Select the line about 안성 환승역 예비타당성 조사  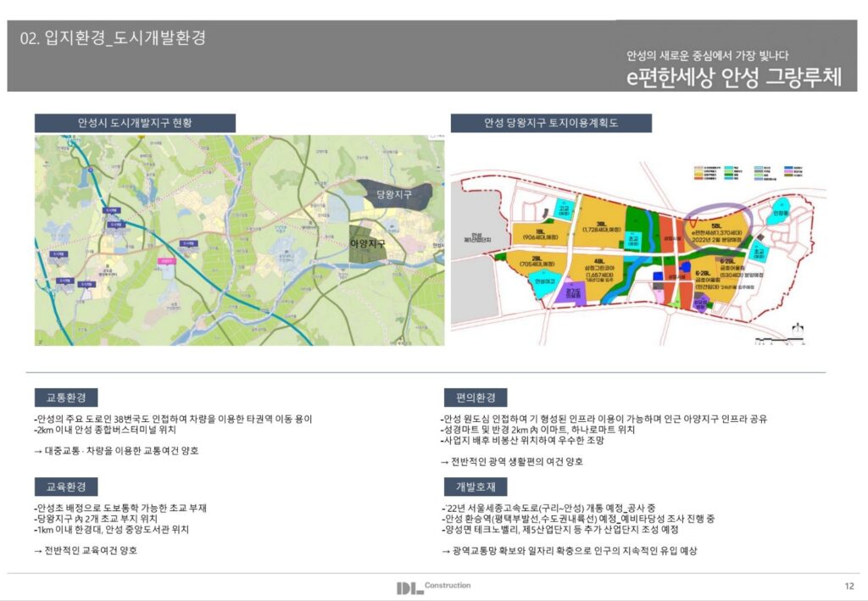tap(578, 519)
